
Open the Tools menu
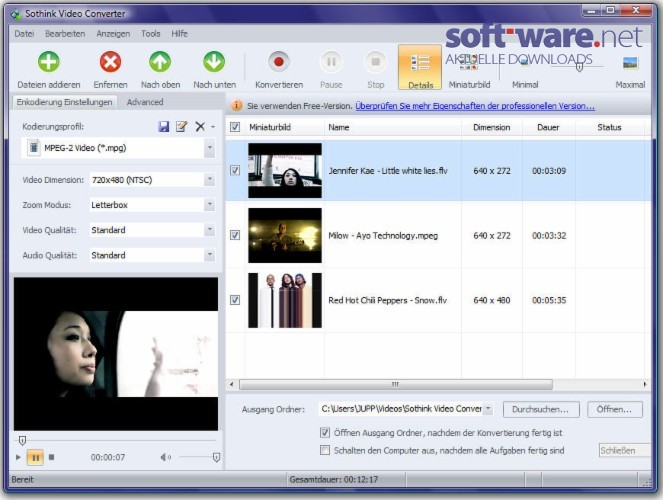point(151,34)
